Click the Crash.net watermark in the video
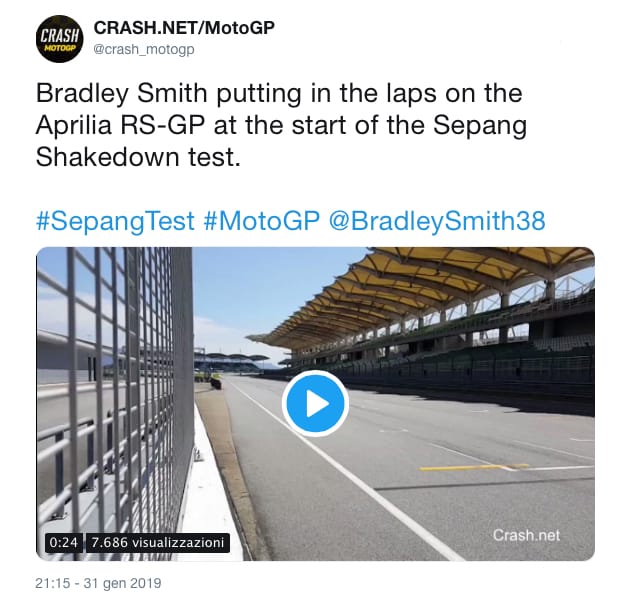The image size is (625, 604). click(526, 535)
